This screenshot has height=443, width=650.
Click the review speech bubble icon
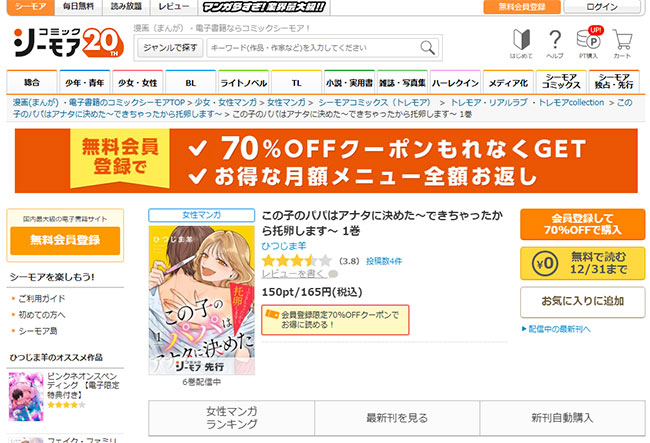[x=333, y=274]
